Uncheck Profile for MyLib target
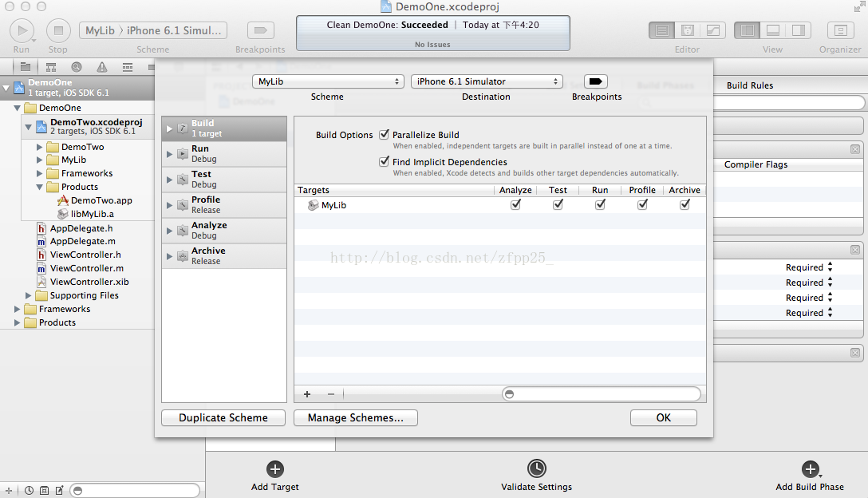The image size is (868, 498). point(642,204)
